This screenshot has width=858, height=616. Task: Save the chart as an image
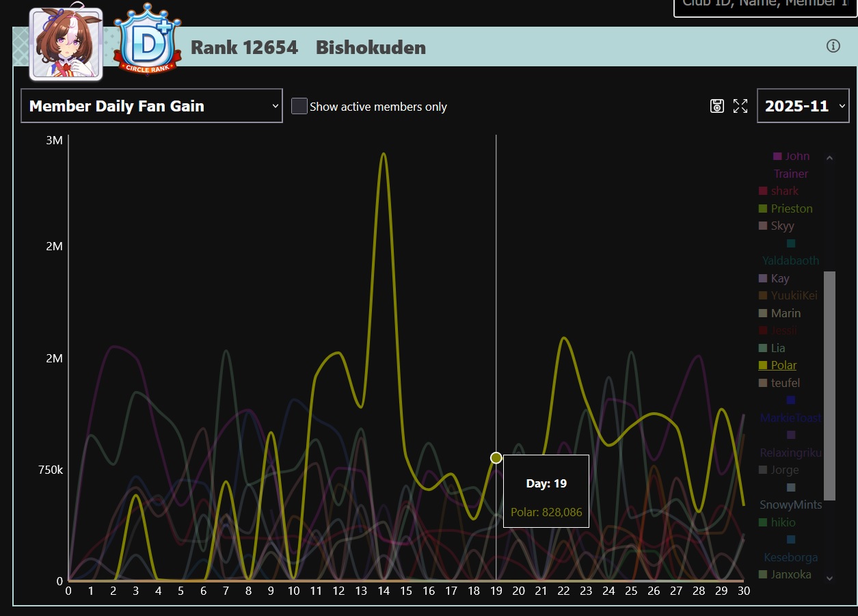click(x=717, y=106)
